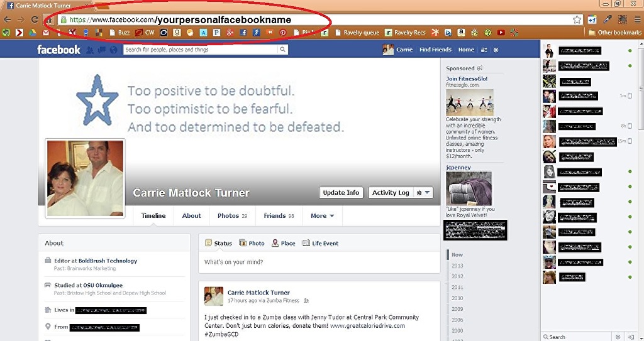
Task: Open the BoldBrush Technology link
Action: click(108, 261)
